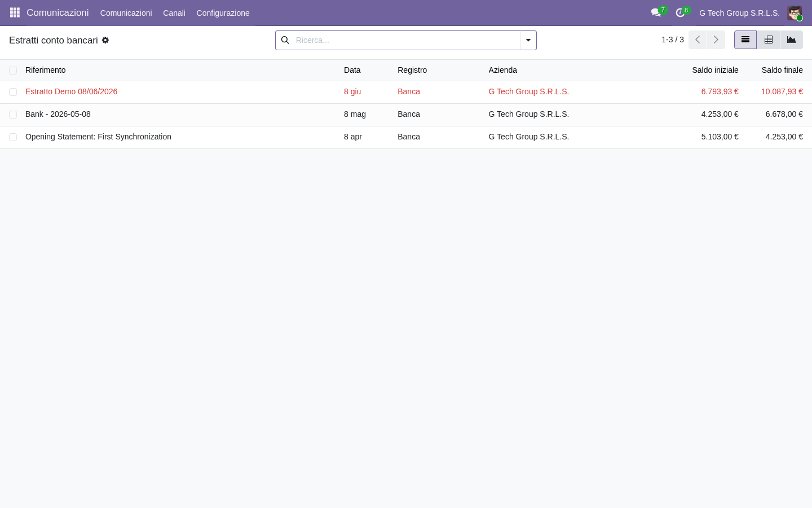Image resolution: width=812 pixels, height=508 pixels.
Task: Sort by Saldo finale column
Action: 782,70
